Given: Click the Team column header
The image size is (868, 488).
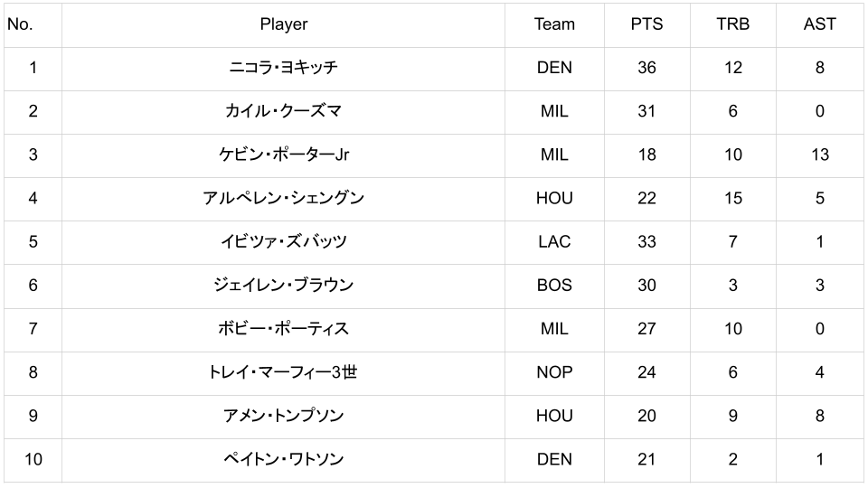Looking at the screenshot, I should coord(554,24).
